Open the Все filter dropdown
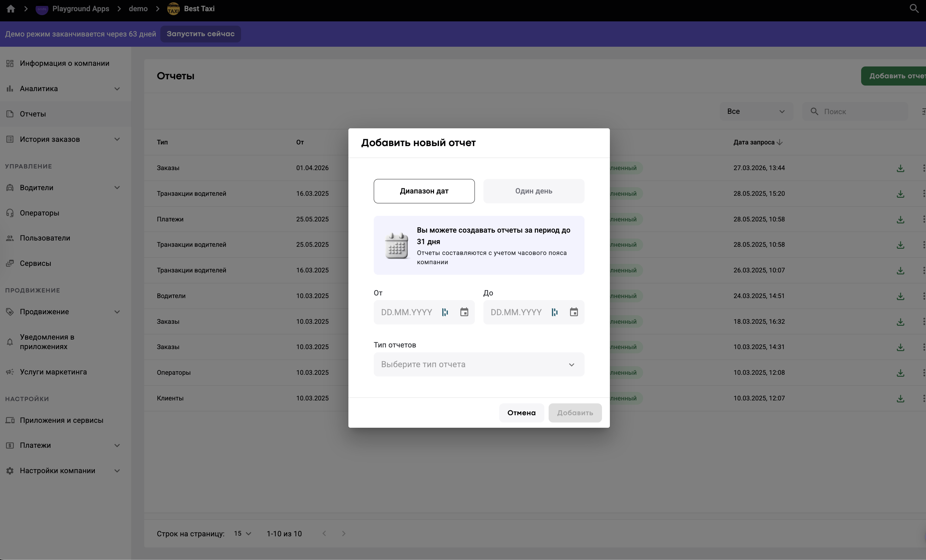The height and width of the screenshot is (560, 926). (756, 112)
